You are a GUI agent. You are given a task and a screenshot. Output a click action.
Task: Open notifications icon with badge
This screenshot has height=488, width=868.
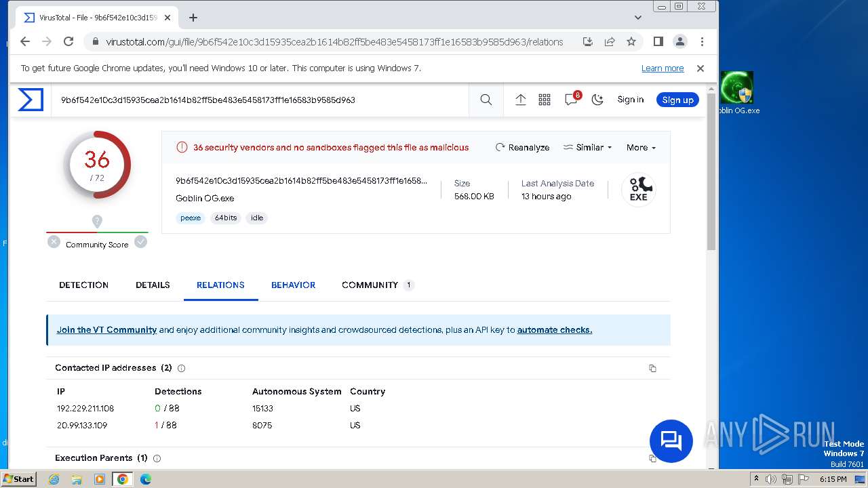pyautogui.click(x=572, y=99)
